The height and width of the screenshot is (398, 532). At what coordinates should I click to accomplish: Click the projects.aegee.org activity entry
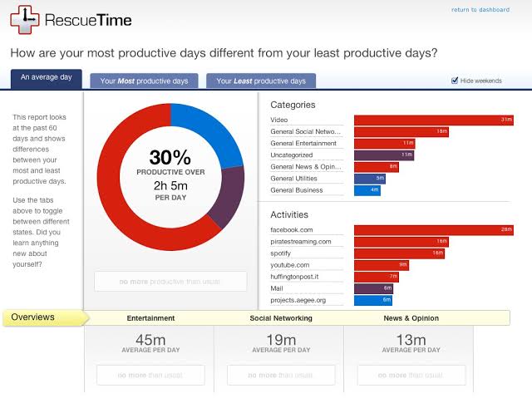tap(297, 300)
